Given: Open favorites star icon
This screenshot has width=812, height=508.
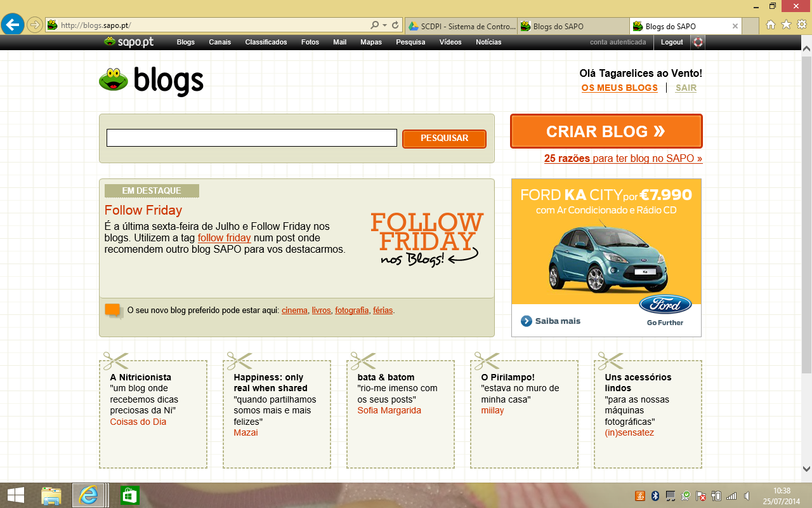Looking at the screenshot, I should pyautogui.click(x=786, y=25).
